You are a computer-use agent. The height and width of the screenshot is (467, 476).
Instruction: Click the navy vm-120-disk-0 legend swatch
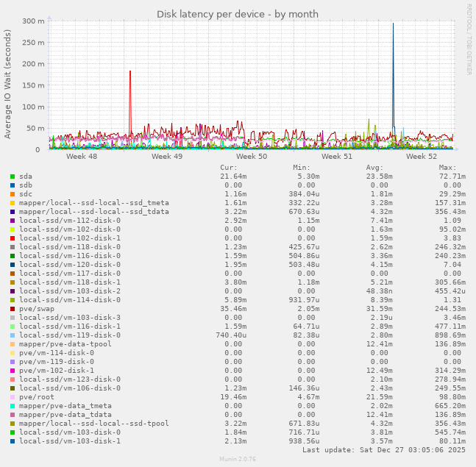point(13,265)
